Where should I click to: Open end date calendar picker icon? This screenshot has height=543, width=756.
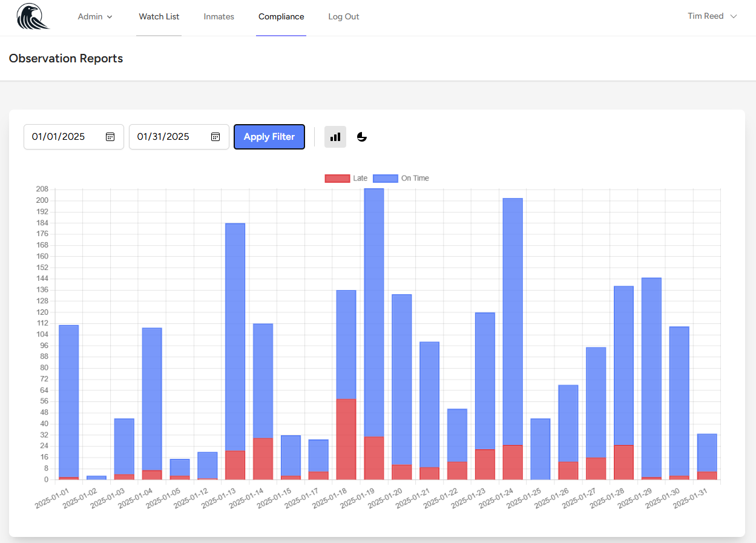click(215, 137)
